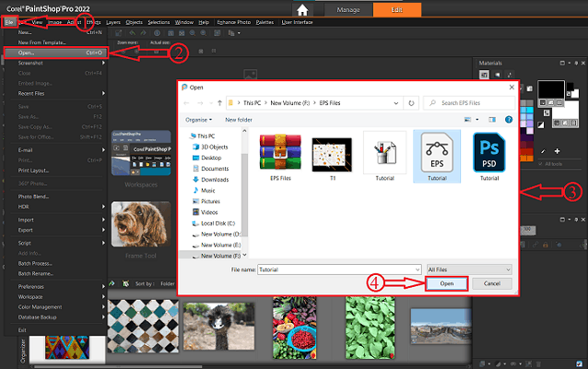Click the add swatch plus icon
Image resolution: width=588 pixels, height=369 pixels.
coord(558,151)
